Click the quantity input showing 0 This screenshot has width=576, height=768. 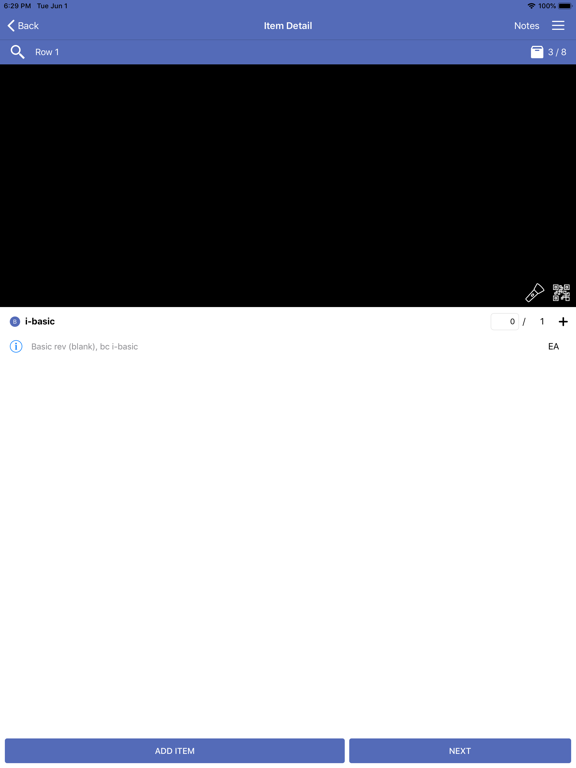click(x=504, y=322)
